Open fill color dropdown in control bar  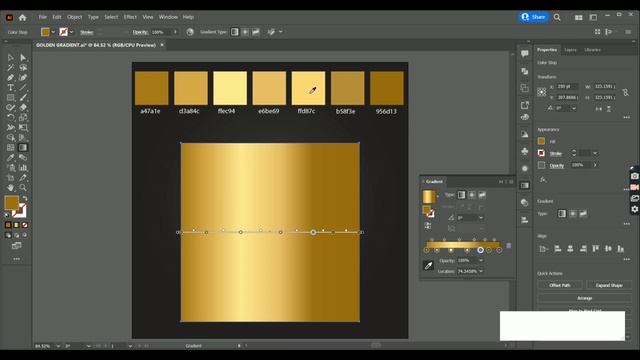pyautogui.click(x=53, y=32)
